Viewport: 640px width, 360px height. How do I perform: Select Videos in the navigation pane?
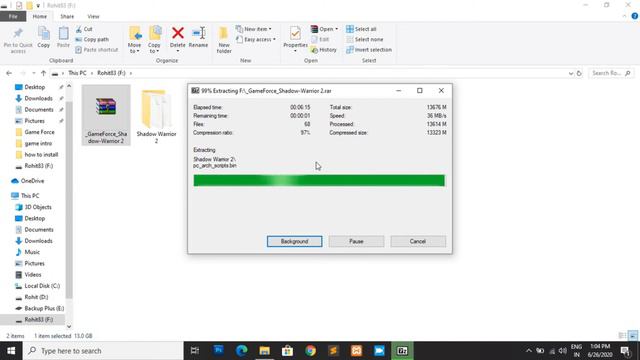pyautogui.click(x=33, y=275)
